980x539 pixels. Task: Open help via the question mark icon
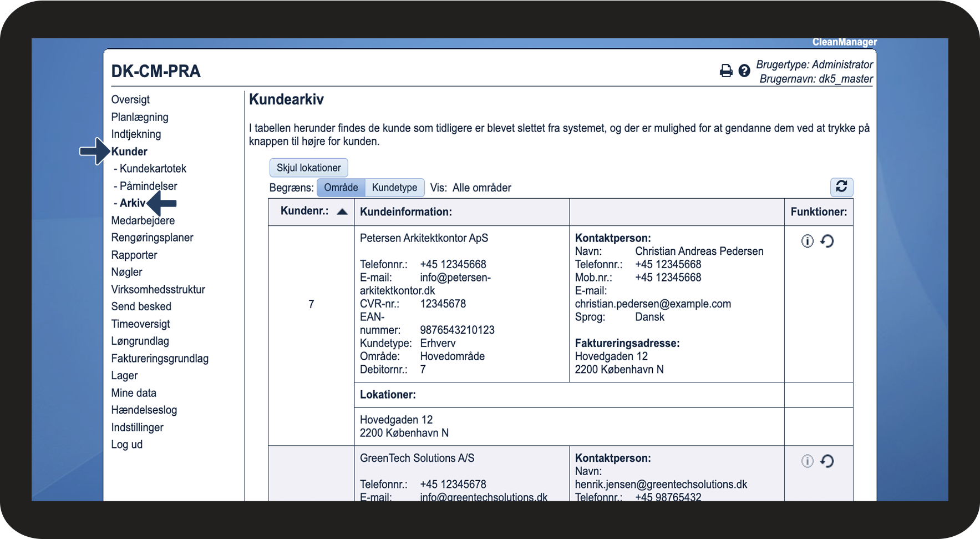coord(744,71)
